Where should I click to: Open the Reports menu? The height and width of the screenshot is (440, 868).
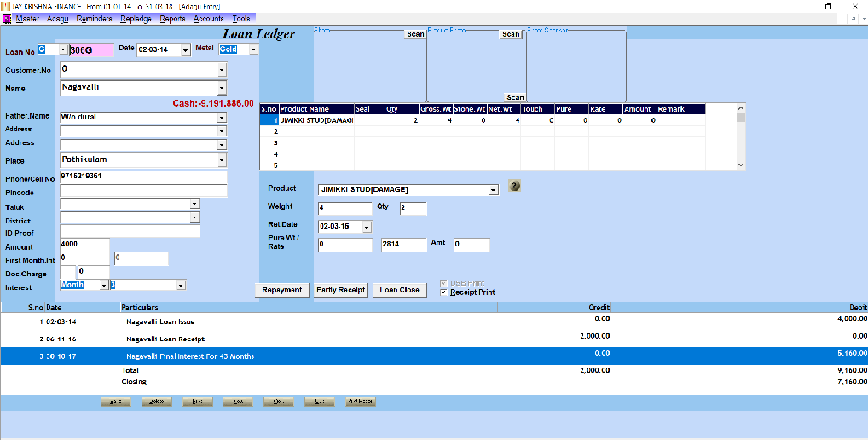[x=172, y=19]
